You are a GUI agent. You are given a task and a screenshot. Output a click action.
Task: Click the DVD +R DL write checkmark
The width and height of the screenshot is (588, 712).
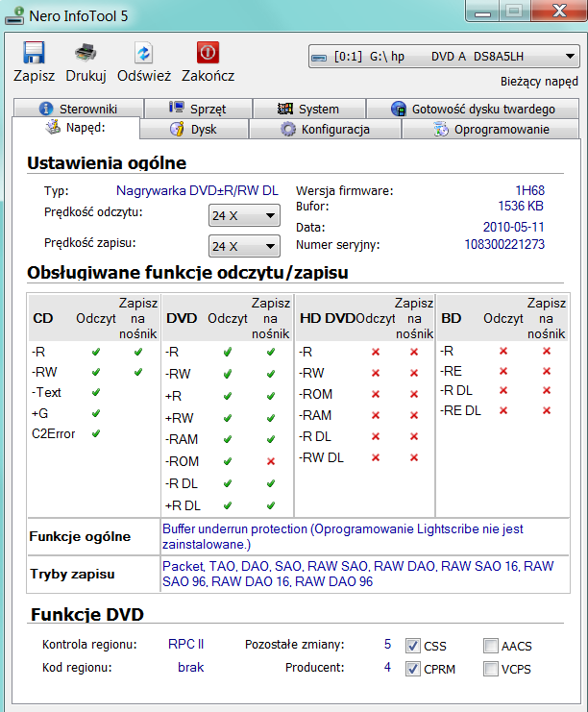tap(271, 505)
